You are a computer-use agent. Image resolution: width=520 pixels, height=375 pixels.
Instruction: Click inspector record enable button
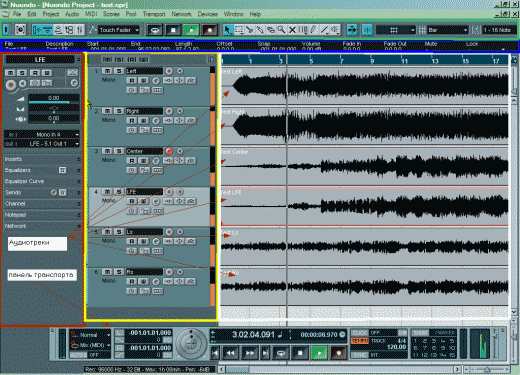tap(11, 85)
